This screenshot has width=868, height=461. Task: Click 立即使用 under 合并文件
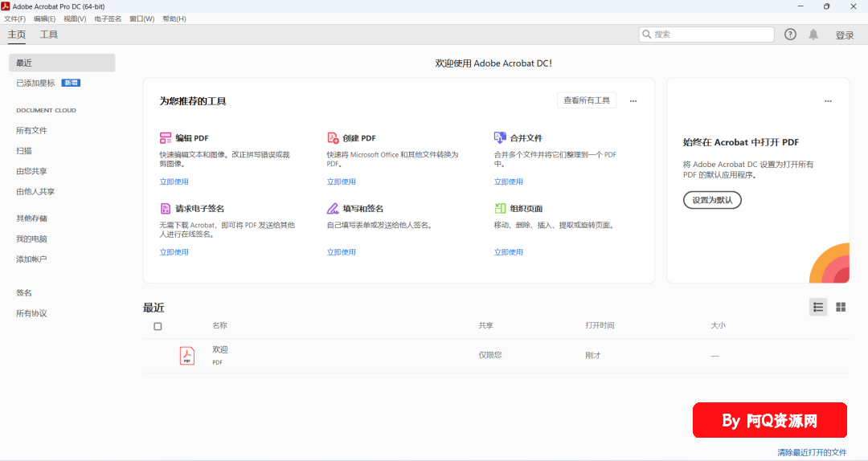[x=509, y=182]
